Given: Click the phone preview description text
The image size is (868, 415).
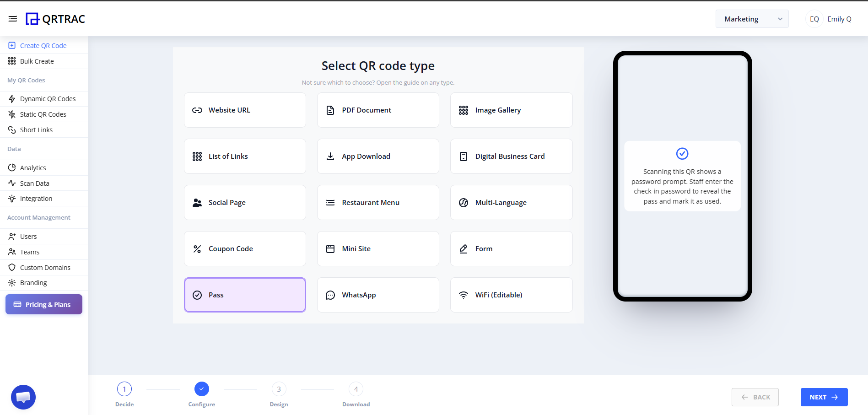Looking at the screenshot, I should (682, 187).
